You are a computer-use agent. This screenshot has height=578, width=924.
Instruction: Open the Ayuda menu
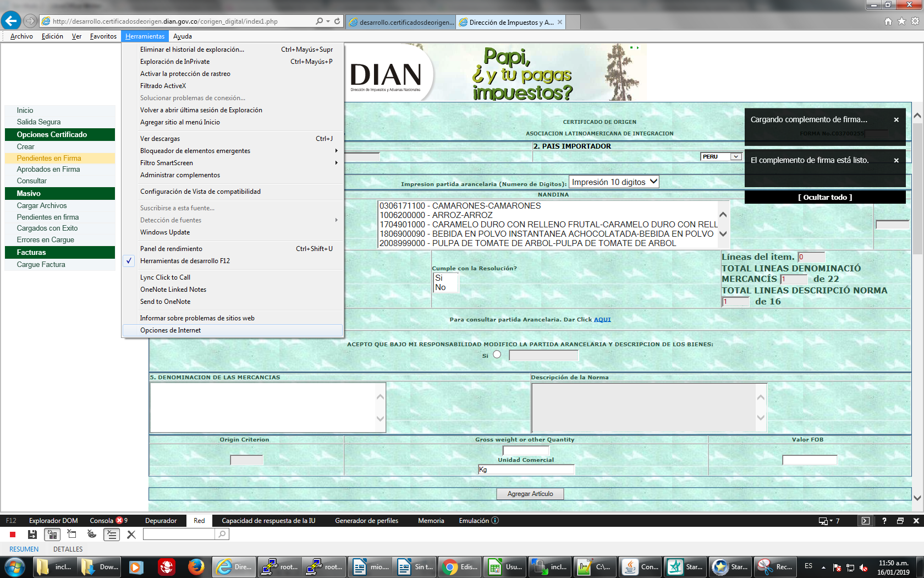click(x=183, y=36)
